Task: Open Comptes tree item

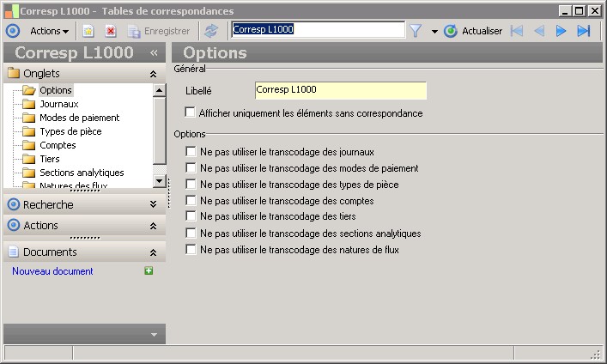Action: (x=58, y=145)
